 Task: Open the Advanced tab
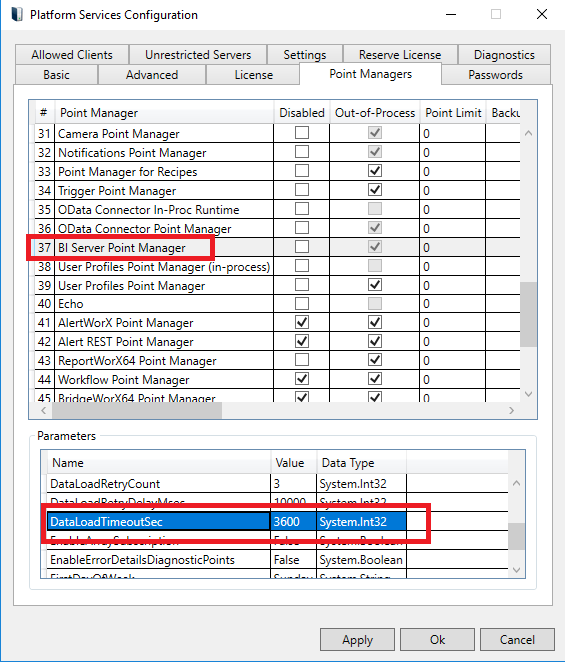point(152,75)
